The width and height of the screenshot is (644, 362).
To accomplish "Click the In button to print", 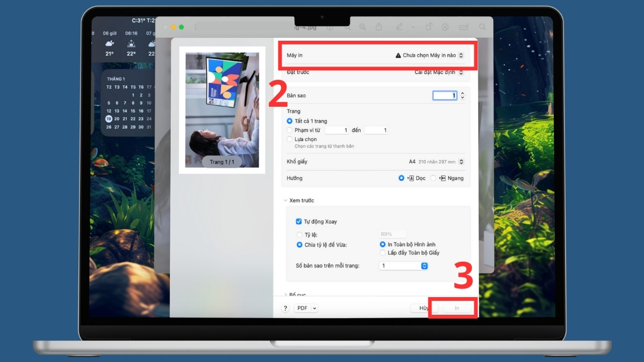I will [x=456, y=308].
